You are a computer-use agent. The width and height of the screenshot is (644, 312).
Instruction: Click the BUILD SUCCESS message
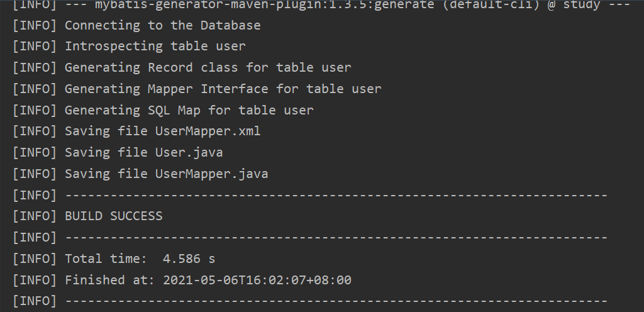pyautogui.click(x=114, y=216)
